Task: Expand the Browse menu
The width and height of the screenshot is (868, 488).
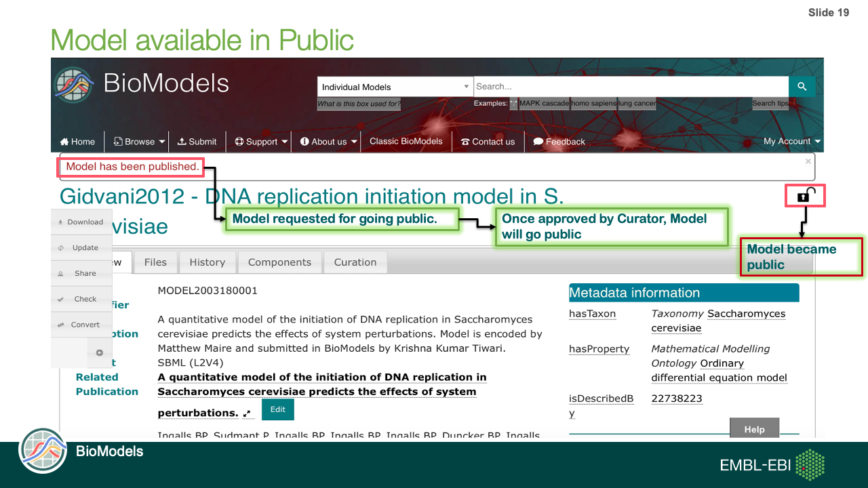Action: point(139,142)
